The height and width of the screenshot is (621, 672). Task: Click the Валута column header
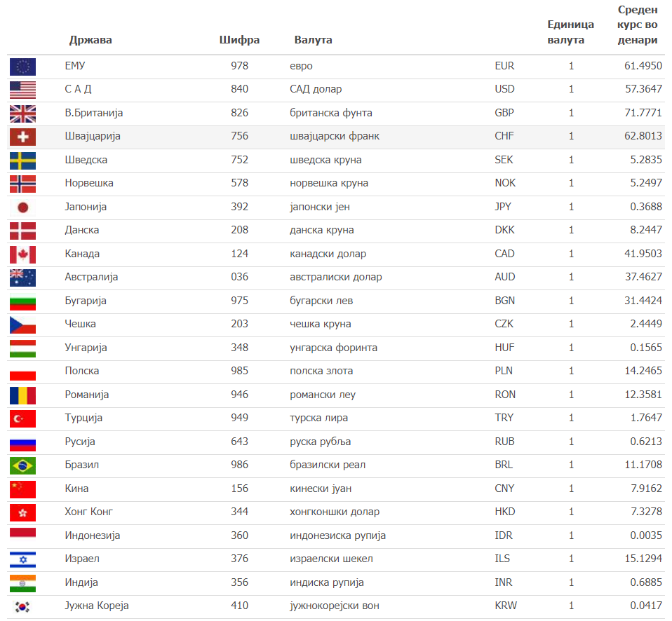click(313, 40)
